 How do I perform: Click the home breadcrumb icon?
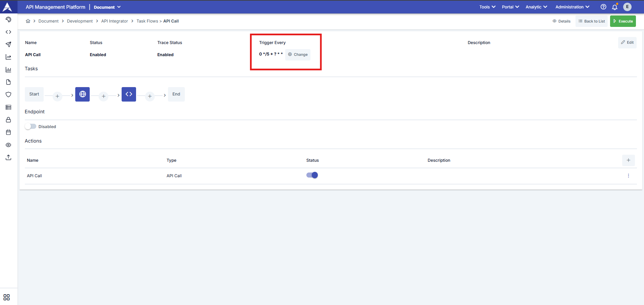point(28,21)
